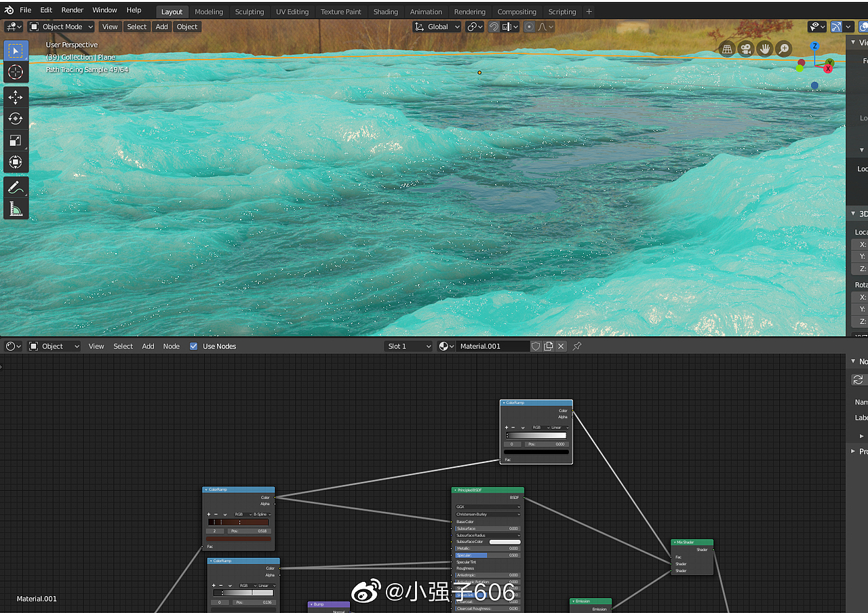Activate the Rotate tool
The image size is (868, 613).
pyautogui.click(x=16, y=119)
